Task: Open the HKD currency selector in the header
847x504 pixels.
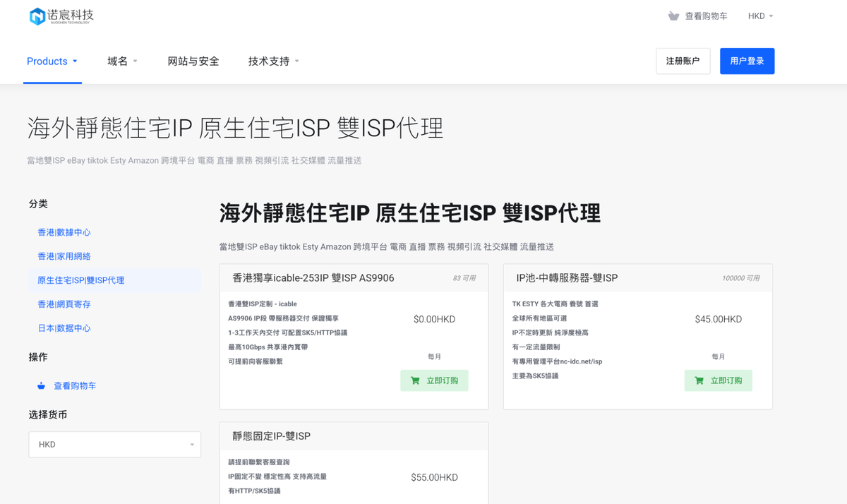Action: (760, 16)
